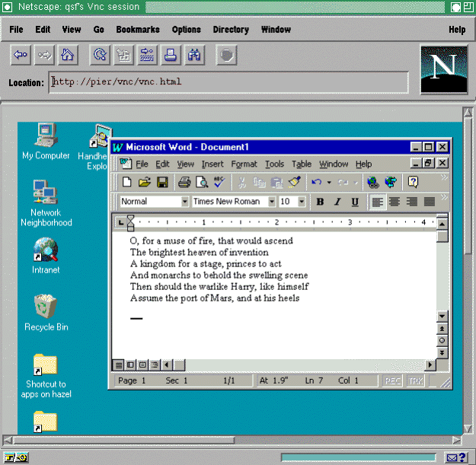Click the Save floppy disk icon in Word
Screen dimensions: 476x465
[162, 182]
